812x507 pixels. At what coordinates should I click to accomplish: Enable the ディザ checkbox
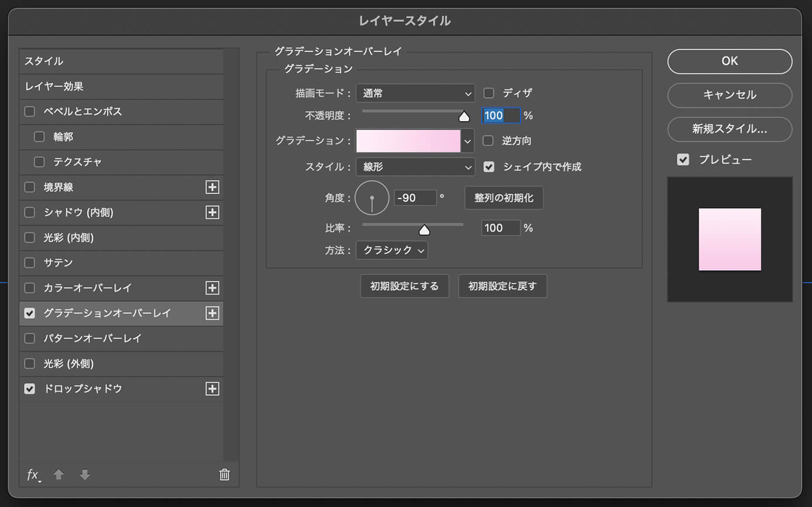coord(488,93)
